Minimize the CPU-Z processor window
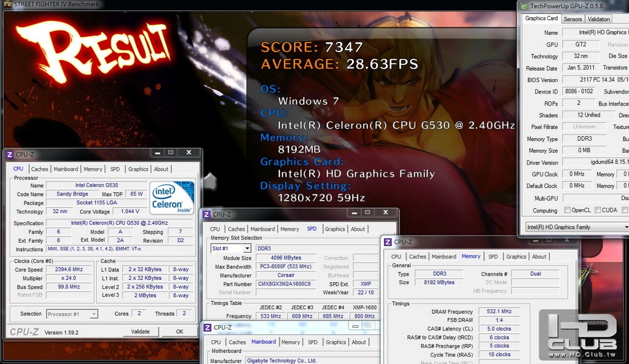629x364 pixels. pos(158,153)
